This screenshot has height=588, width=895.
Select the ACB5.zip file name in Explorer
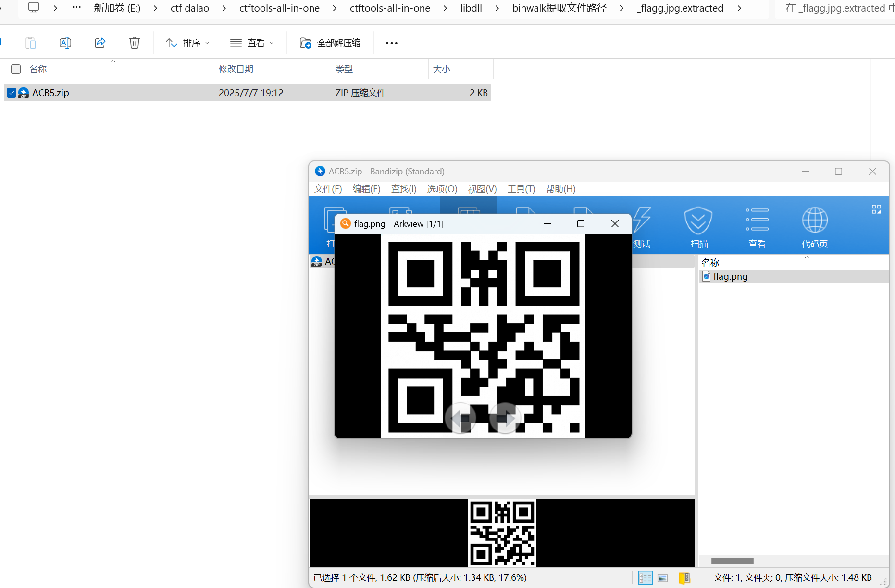pos(50,93)
